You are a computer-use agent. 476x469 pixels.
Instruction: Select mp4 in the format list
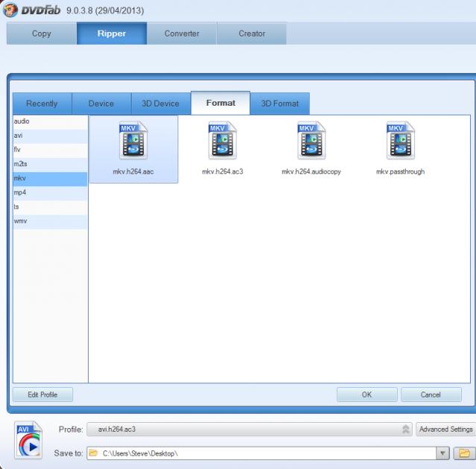tap(50, 192)
